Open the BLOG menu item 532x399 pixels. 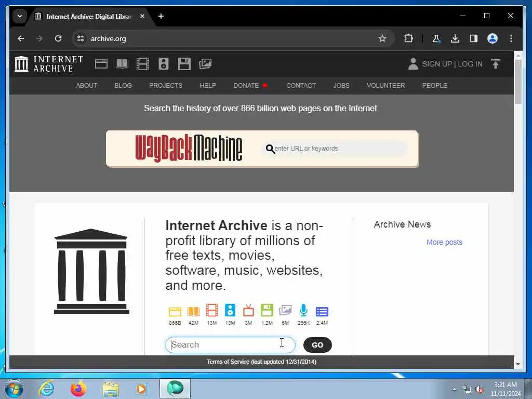pos(123,86)
